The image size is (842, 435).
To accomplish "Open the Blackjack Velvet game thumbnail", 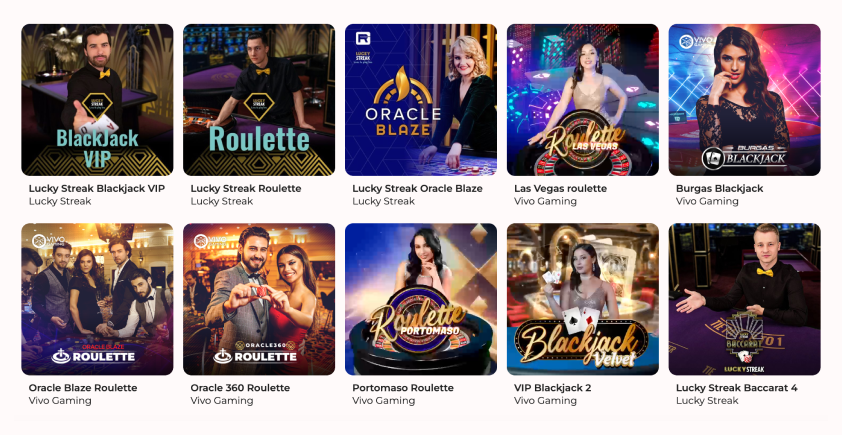I will pyautogui.click(x=583, y=299).
